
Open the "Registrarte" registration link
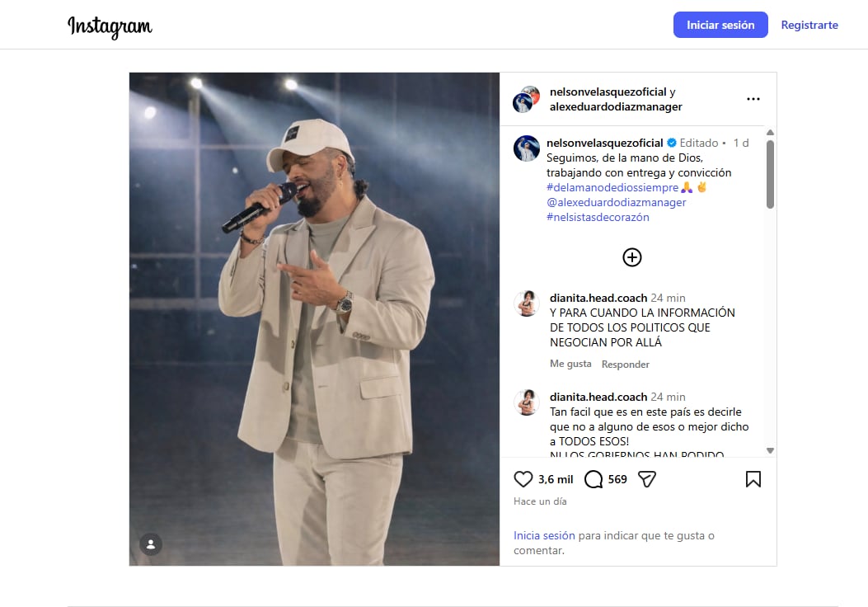(x=809, y=25)
